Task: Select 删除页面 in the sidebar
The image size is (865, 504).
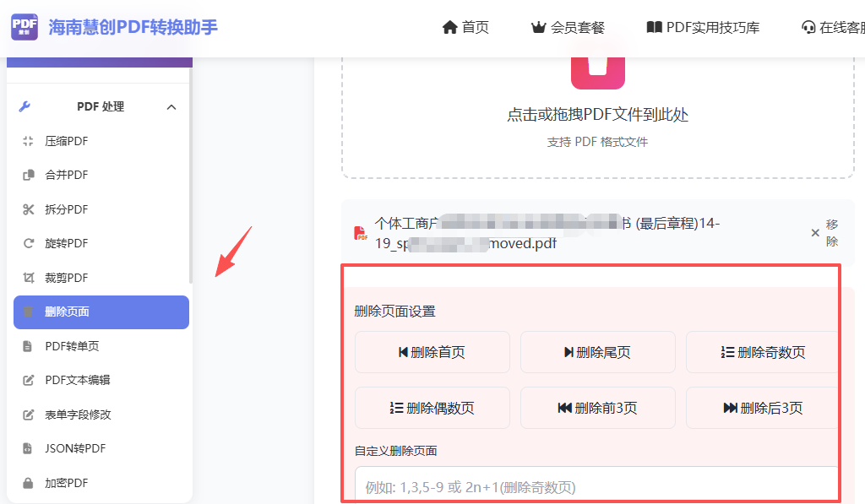Action: point(101,312)
